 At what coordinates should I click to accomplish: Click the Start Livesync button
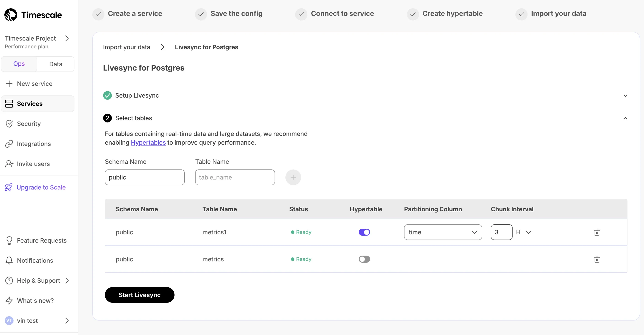click(x=140, y=294)
